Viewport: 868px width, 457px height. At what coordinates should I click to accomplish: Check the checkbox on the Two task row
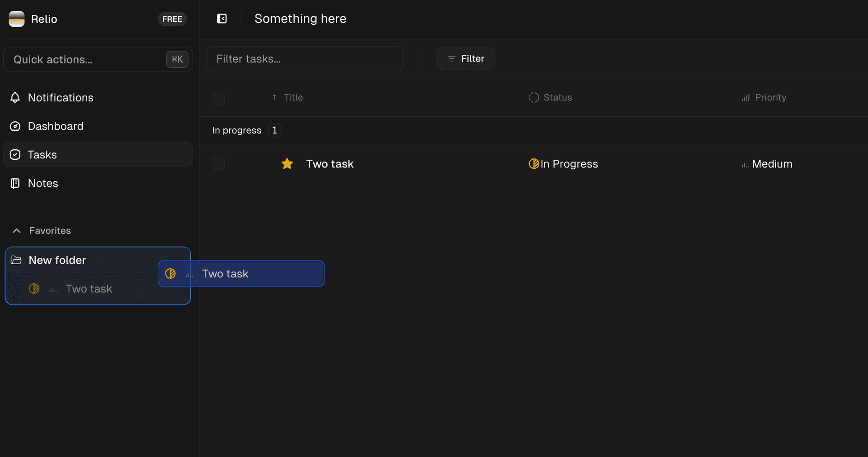[x=218, y=164]
